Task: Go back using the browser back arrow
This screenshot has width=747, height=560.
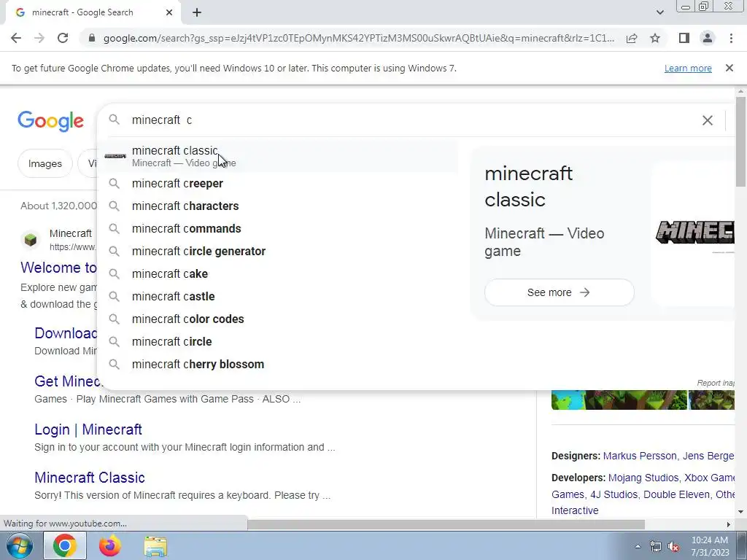Action: click(x=16, y=38)
